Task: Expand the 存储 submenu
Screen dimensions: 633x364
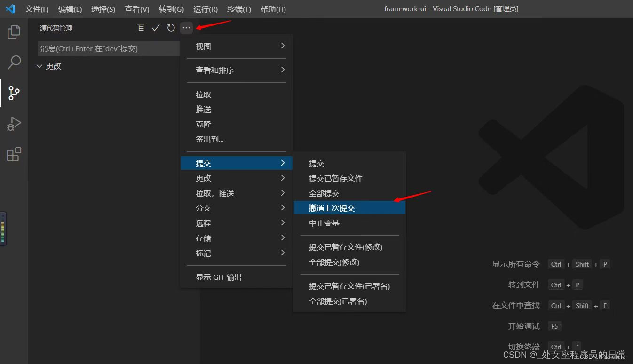Action: pyautogui.click(x=237, y=238)
